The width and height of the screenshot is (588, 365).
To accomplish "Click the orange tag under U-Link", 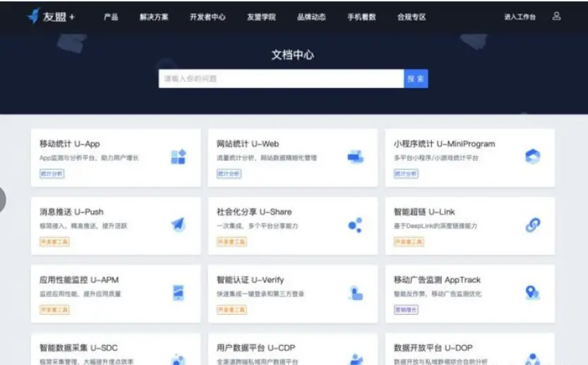I will (409, 241).
